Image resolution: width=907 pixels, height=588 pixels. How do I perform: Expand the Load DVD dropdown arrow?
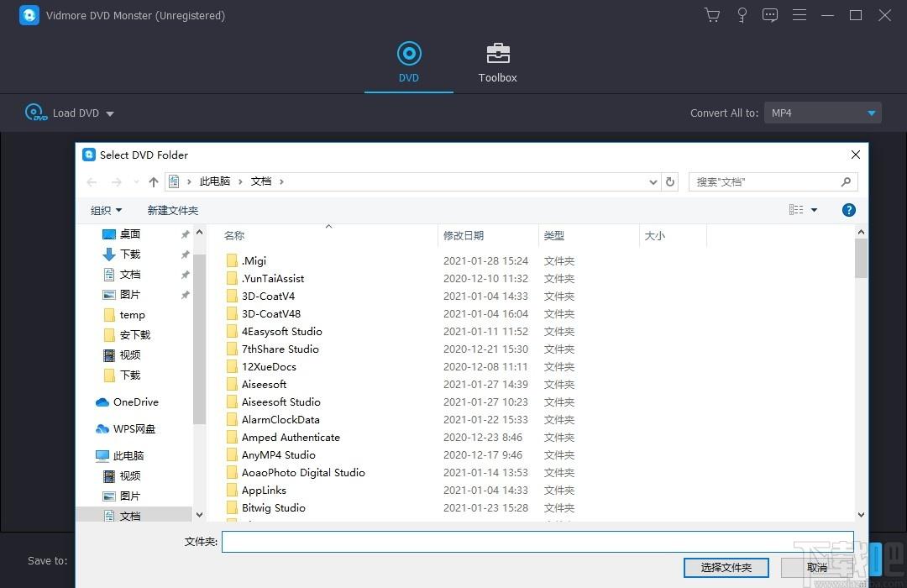pyautogui.click(x=110, y=113)
